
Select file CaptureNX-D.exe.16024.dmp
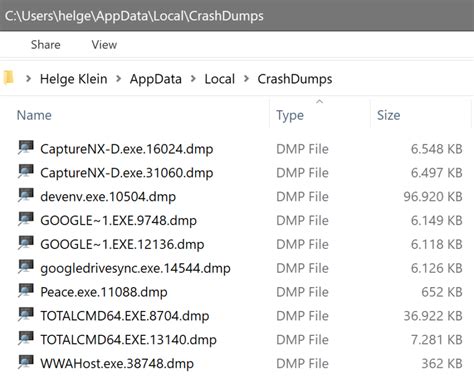(x=127, y=149)
